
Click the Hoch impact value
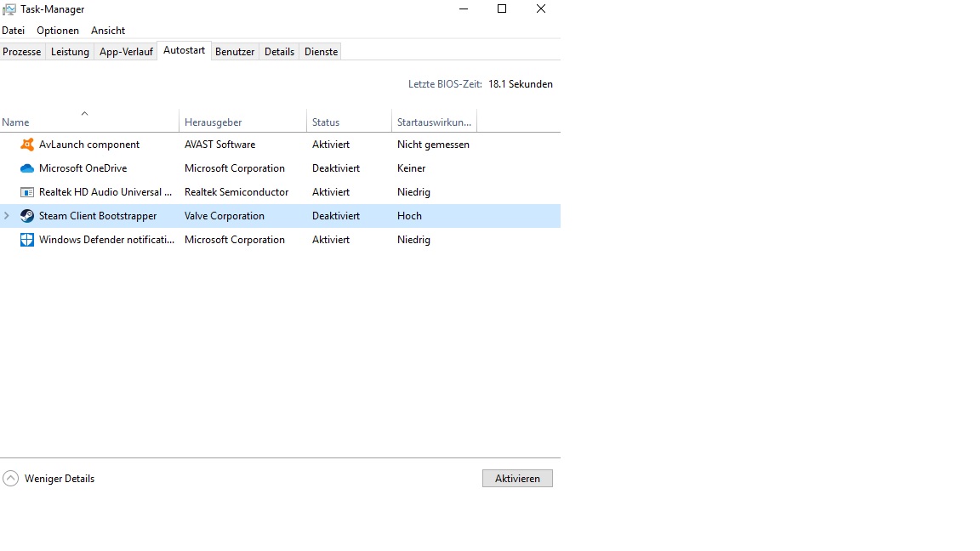[x=409, y=215]
